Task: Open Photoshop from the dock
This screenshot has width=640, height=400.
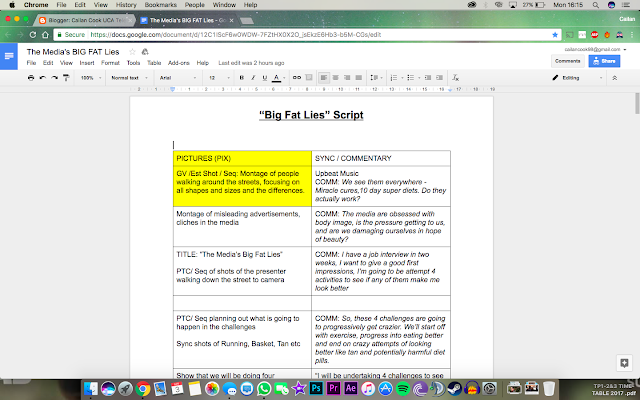Action: 316,388
